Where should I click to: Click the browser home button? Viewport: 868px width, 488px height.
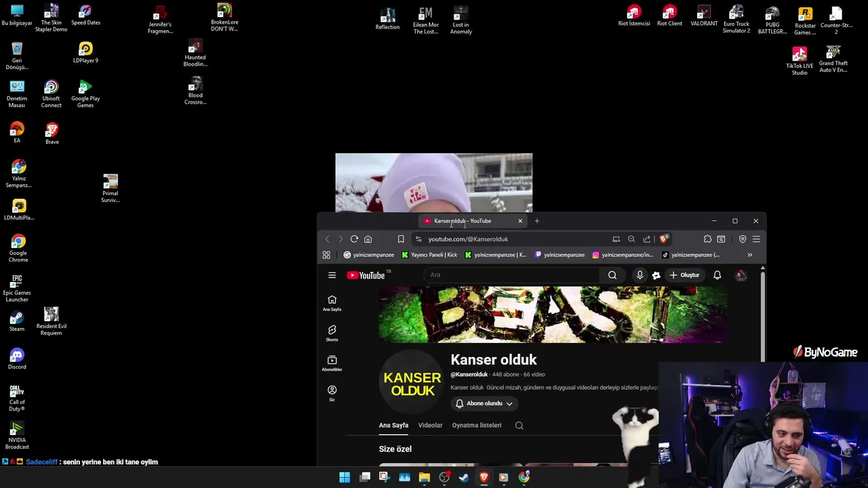(x=368, y=239)
